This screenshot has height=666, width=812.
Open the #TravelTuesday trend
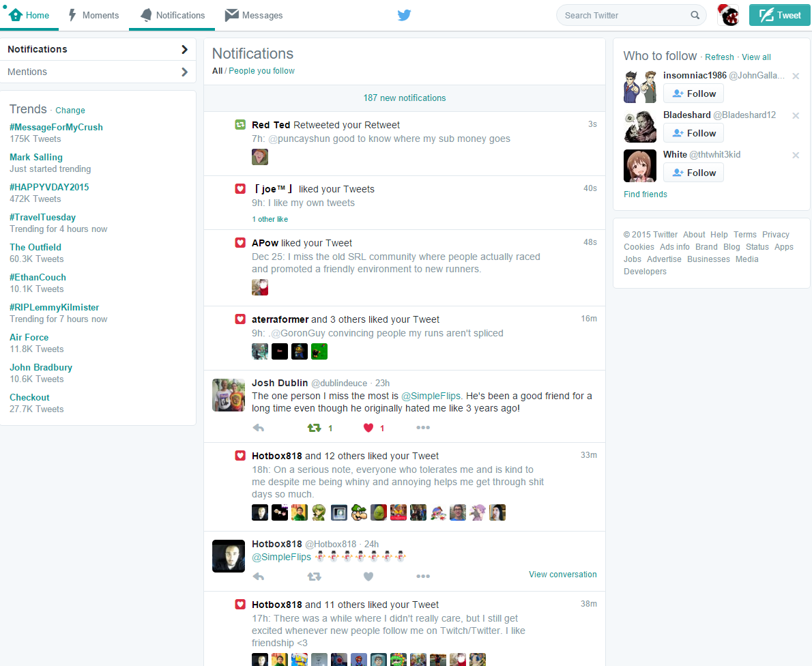[42, 218]
